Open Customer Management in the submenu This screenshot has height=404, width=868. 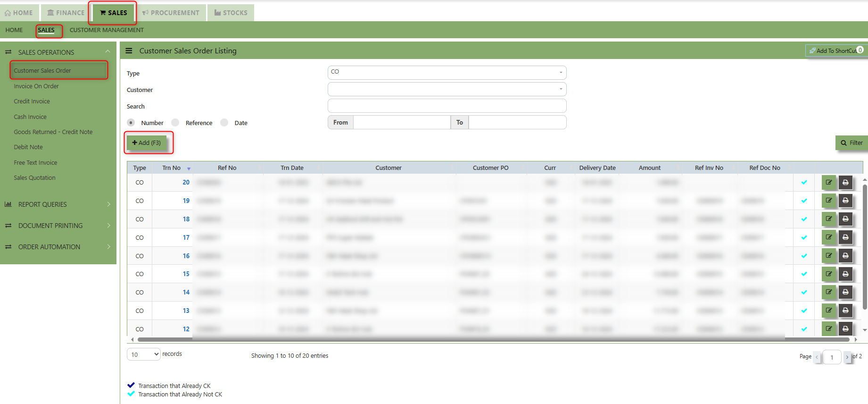coord(107,30)
